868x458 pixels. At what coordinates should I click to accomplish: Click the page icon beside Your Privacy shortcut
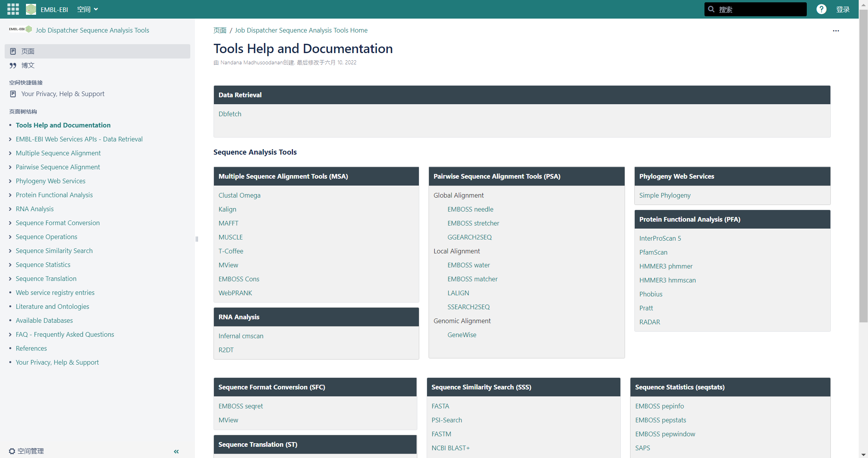click(13, 94)
